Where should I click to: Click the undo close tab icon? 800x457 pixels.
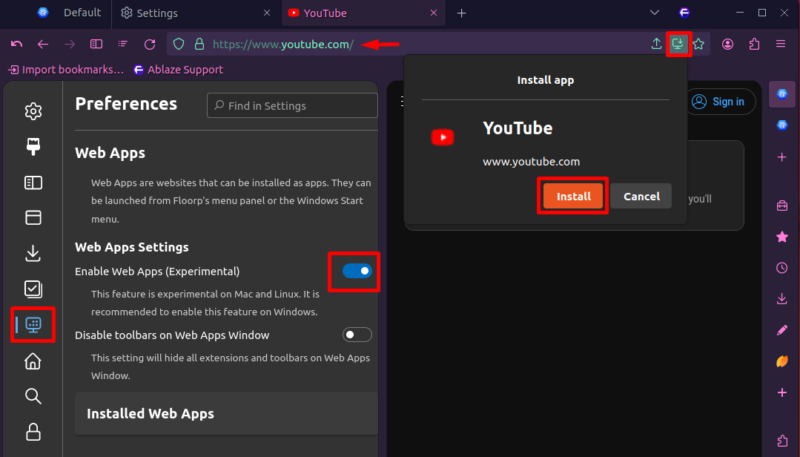17,44
